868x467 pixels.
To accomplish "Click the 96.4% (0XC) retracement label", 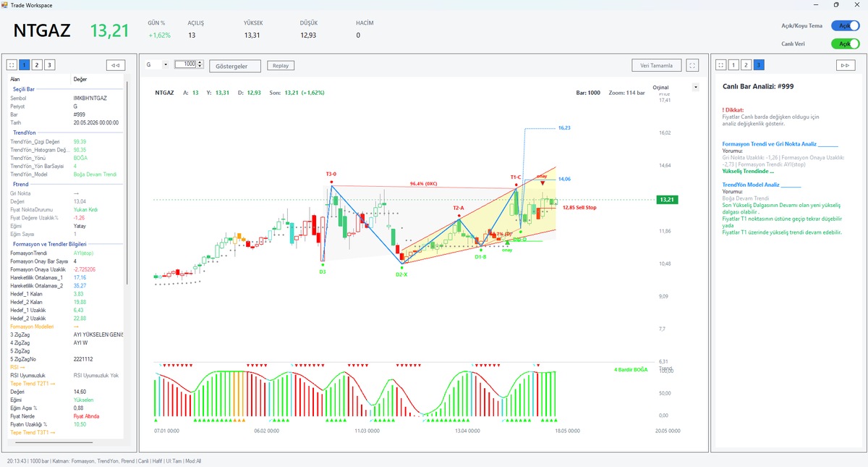I will point(423,183).
